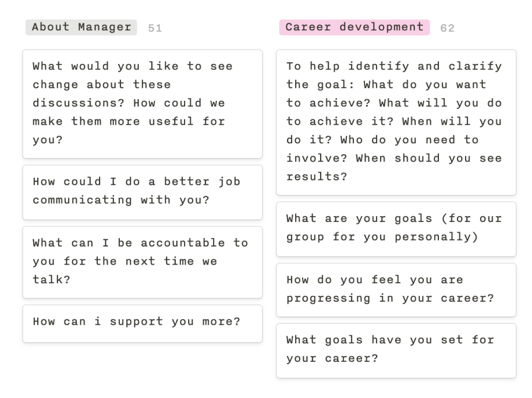Open the "What goals have you set for your career?" card
The image size is (532, 398).
pyautogui.click(x=396, y=349)
